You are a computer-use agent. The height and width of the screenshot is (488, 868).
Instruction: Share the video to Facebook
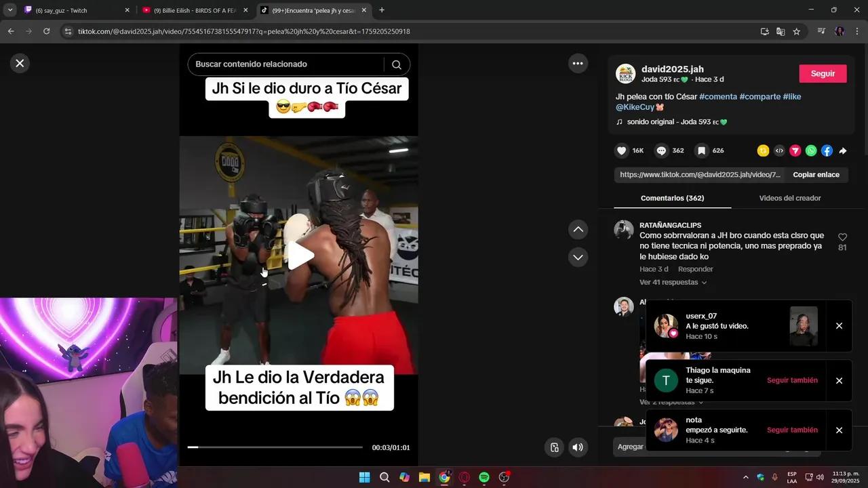[x=827, y=151]
